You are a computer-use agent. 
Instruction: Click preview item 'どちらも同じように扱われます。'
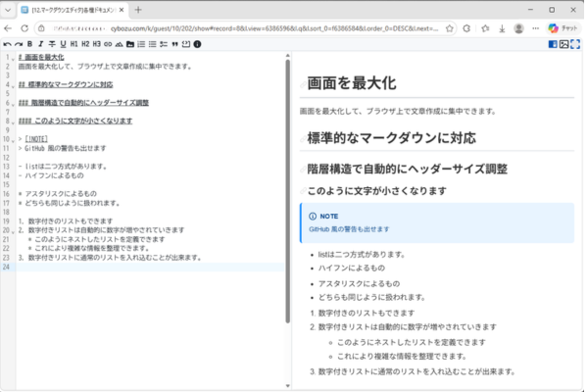372,298
